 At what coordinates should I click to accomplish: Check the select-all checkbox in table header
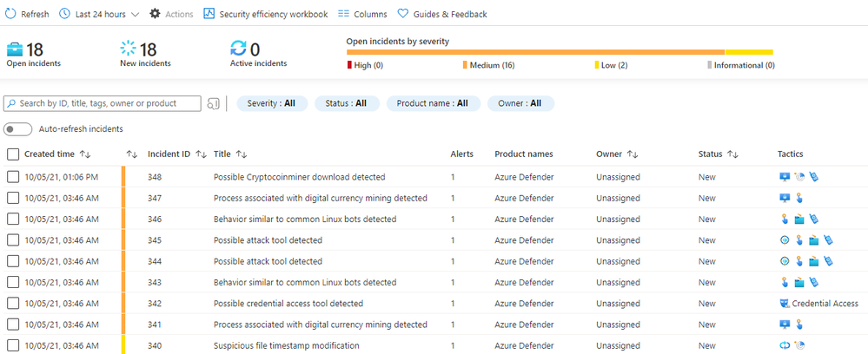tap(13, 154)
